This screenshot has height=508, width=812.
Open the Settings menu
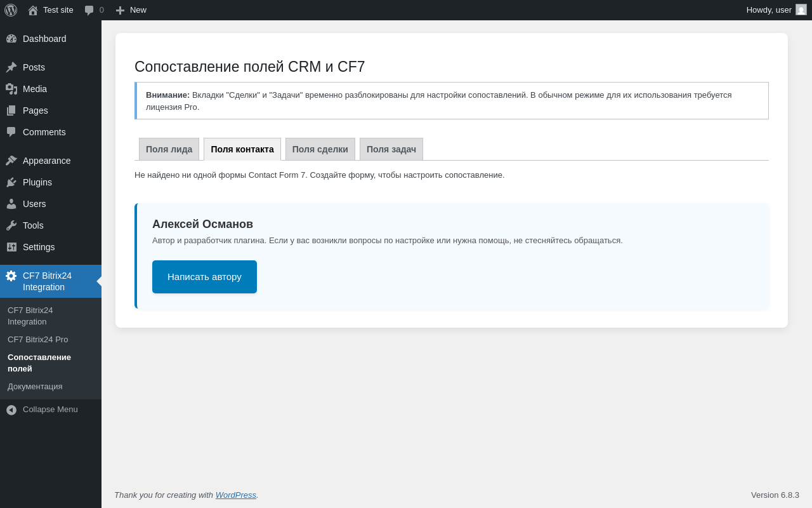51,247
